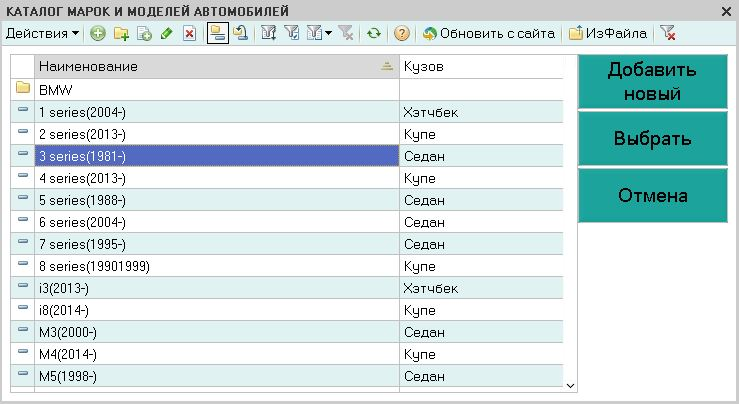Select the 6 series(2004-) row

coord(287,222)
